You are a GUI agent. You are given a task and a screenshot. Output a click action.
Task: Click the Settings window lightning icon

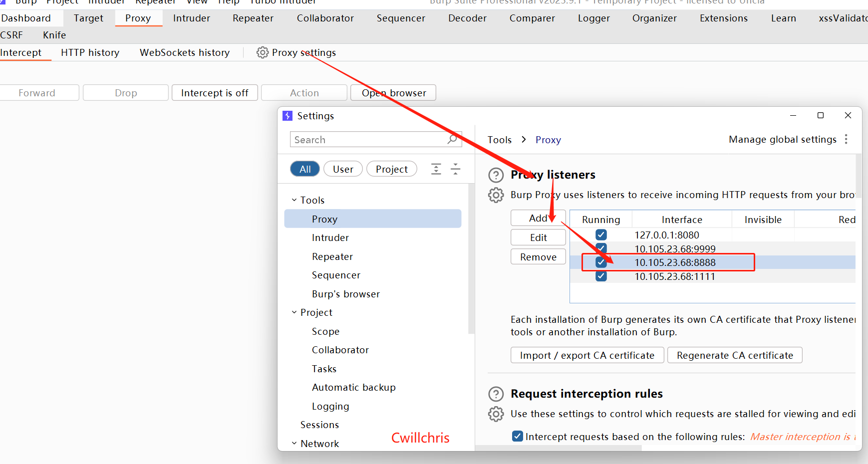pos(288,116)
